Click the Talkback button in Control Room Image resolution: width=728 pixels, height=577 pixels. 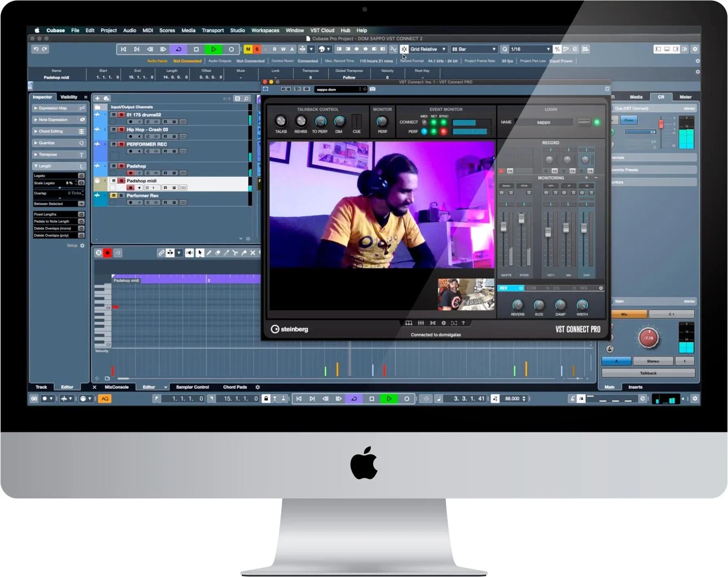click(648, 373)
